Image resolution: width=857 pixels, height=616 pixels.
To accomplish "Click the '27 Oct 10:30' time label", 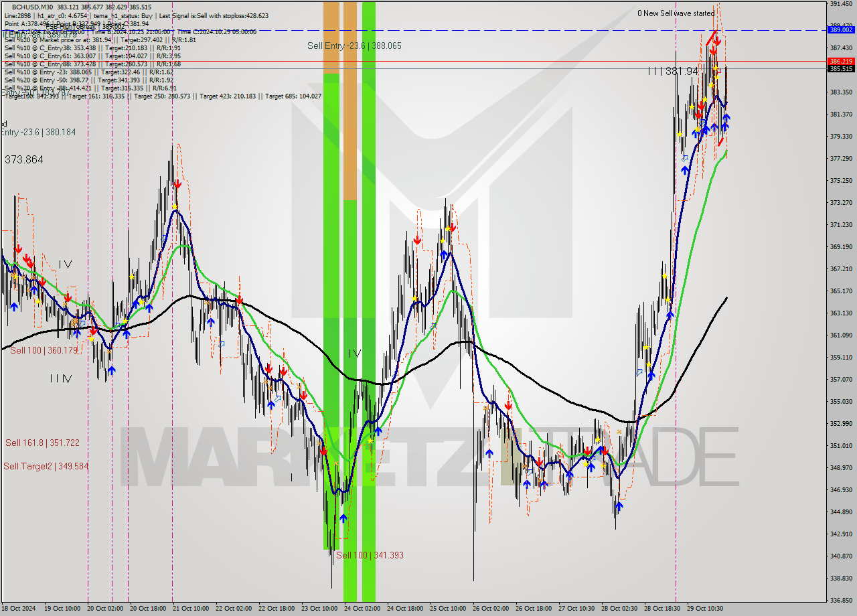I will [x=576, y=609].
